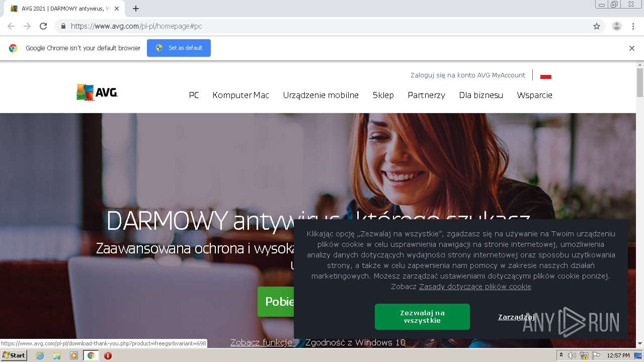Open the Wsparcie menu item

click(x=534, y=95)
